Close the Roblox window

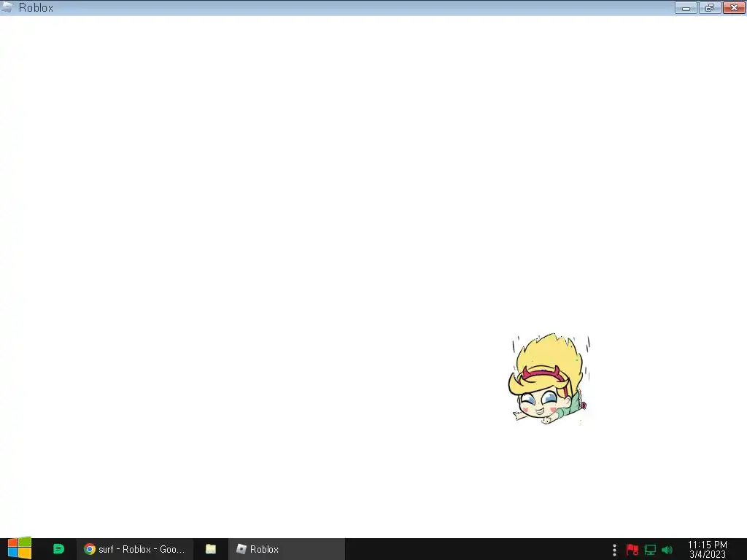[734, 7]
